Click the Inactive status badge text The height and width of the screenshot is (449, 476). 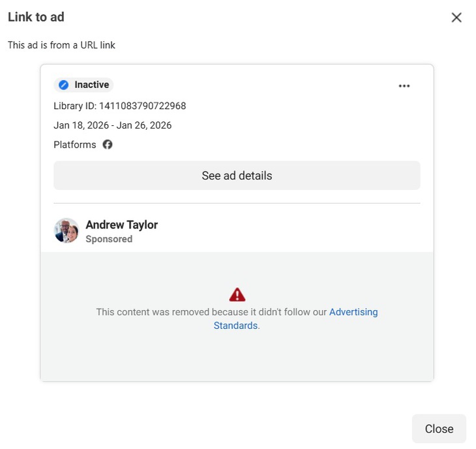pyautogui.click(x=91, y=85)
